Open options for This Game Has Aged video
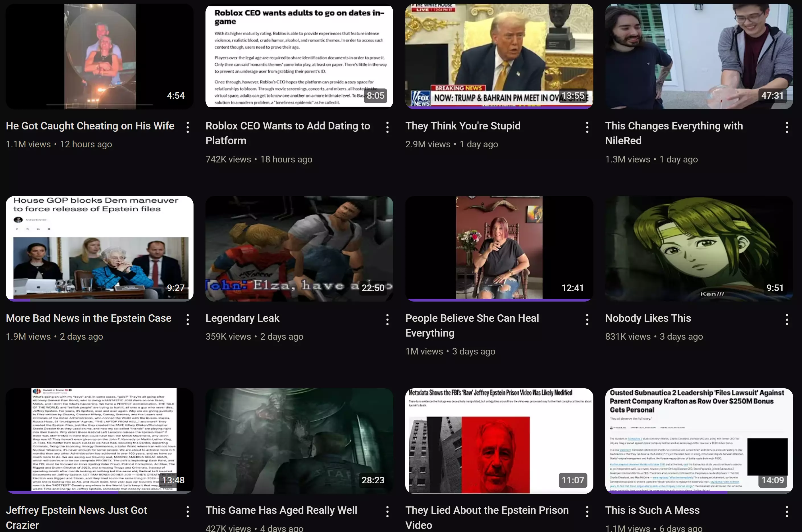Image resolution: width=802 pixels, height=532 pixels. click(x=387, y=512)
